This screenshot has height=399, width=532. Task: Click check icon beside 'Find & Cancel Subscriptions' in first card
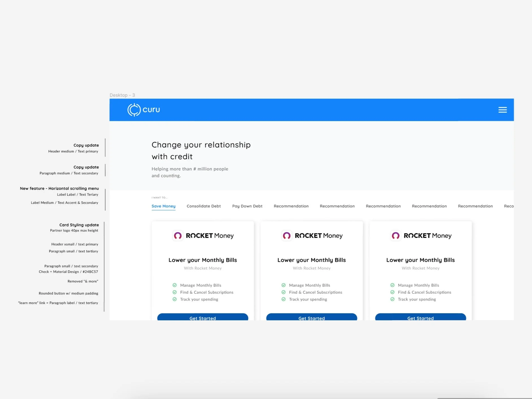tap(175, 292)
